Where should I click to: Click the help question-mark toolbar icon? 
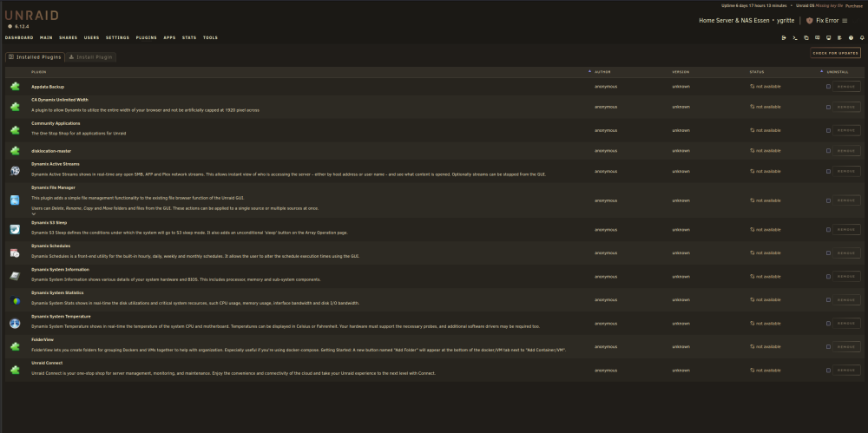851,37
